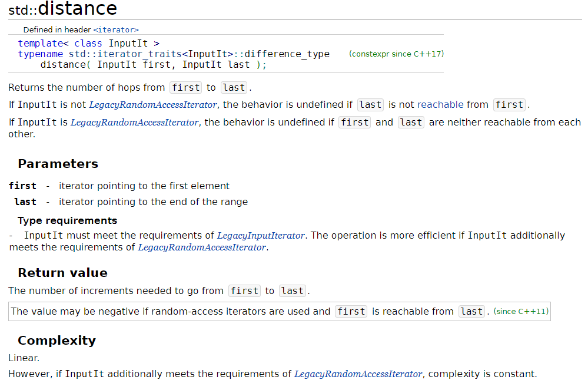Click the 'Type requirements' subheading

tap(67, 220)
